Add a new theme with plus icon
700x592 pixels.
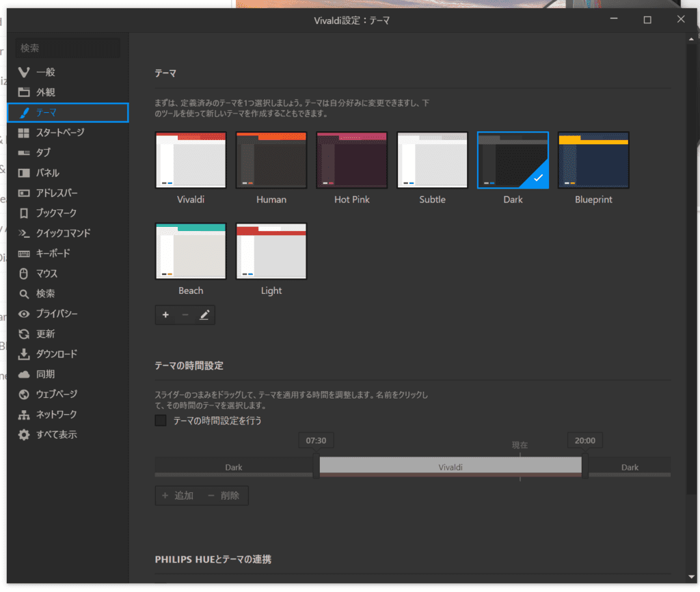(165, 314)
